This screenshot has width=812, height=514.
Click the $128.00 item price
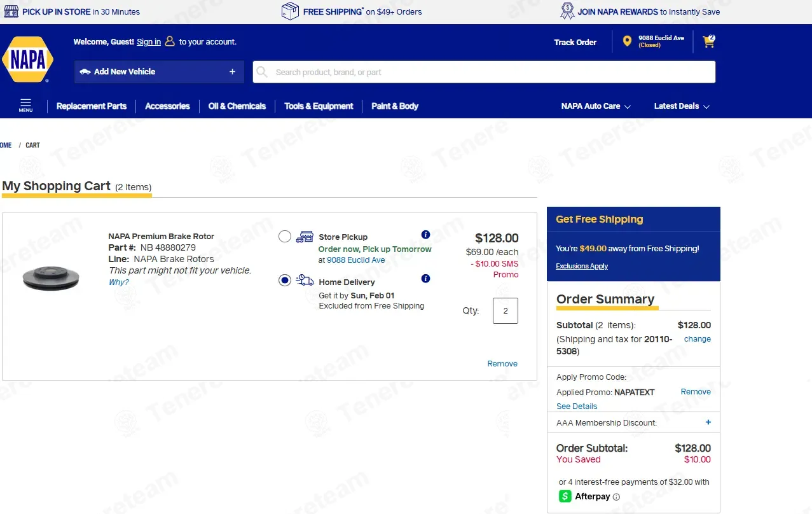click(497, 238)
